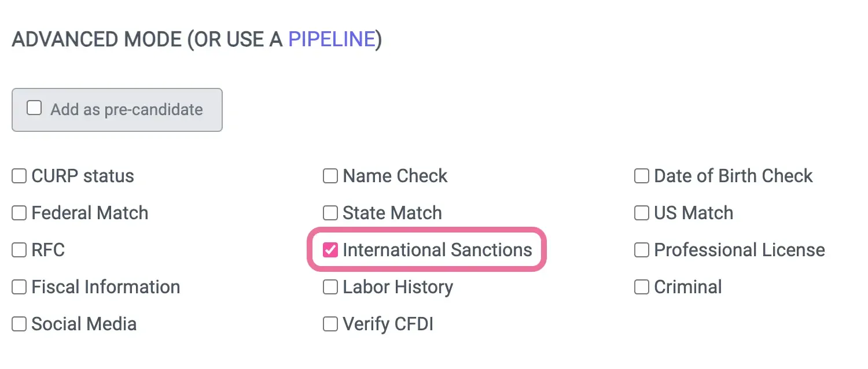Click the Add as pre-candidate button
The height and width of the screenshot is (369, 868).
pyautogui.click(x=117, y=109)
